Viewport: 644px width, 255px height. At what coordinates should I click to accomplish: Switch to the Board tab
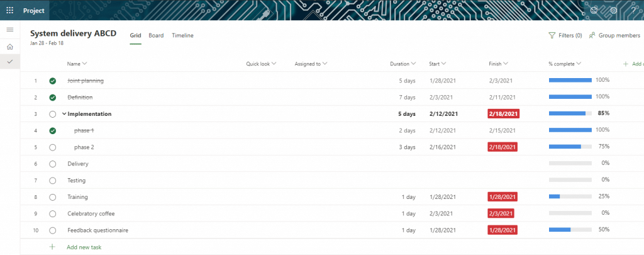coord(156,36)
